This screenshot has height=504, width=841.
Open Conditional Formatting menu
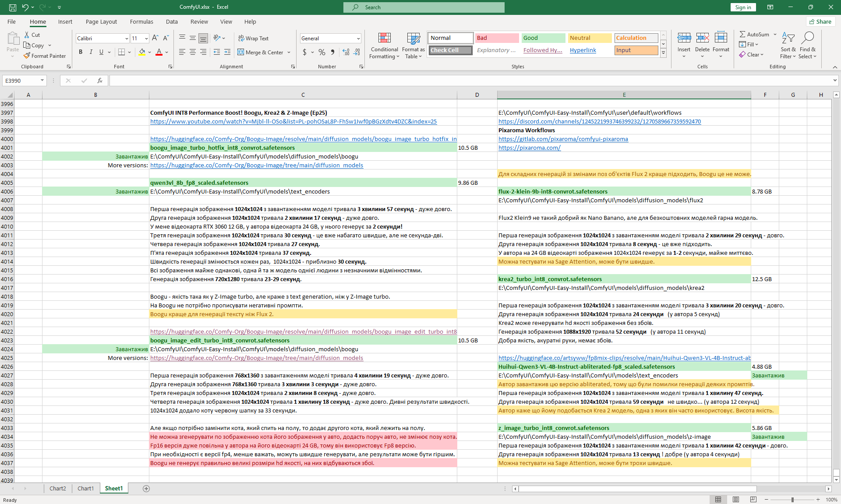[x=384, y=46]
